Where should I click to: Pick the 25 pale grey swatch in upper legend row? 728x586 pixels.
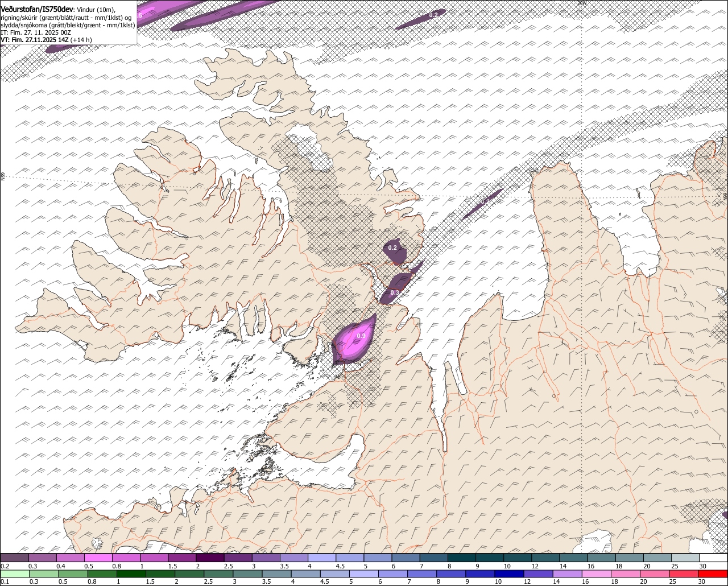click(685, 558)
